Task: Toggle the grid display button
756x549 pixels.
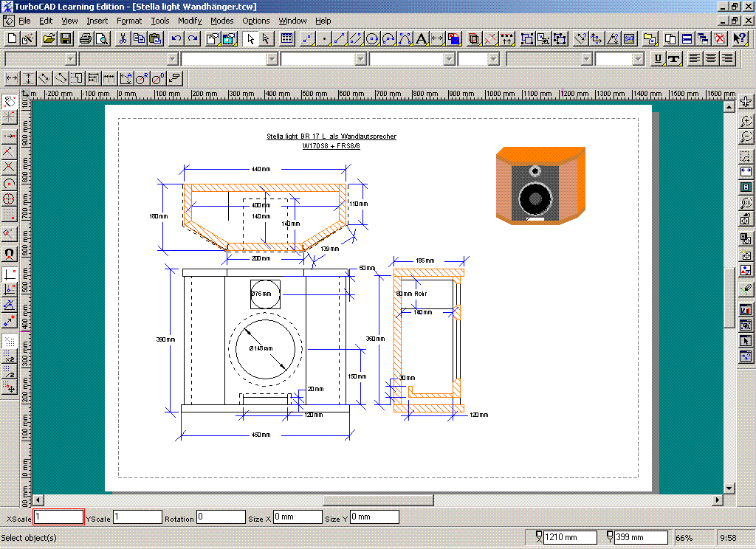Action: coord(10,342)
